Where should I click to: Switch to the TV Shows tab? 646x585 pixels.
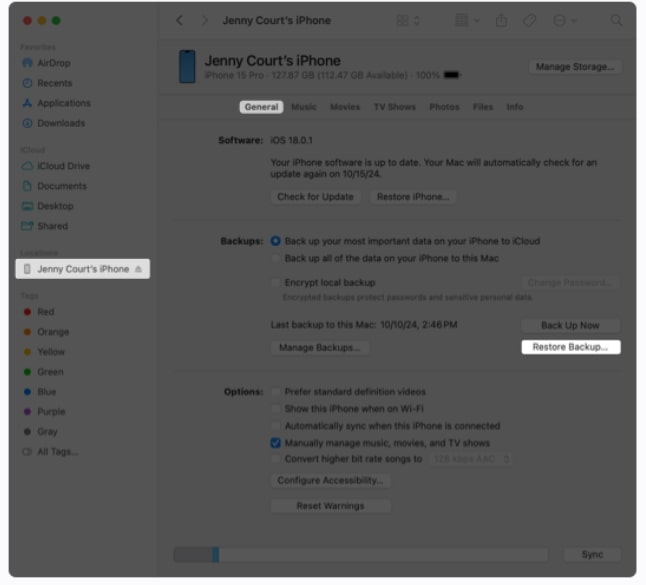click(394, 107)
